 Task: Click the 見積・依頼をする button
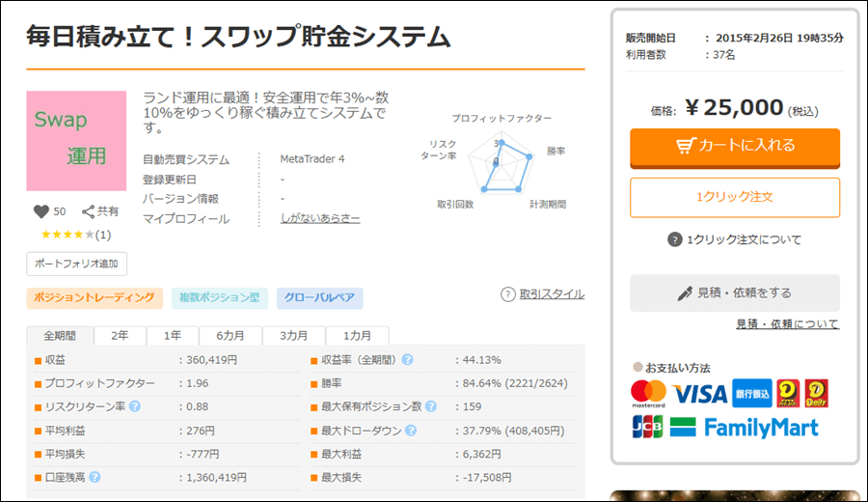click(734, 293)
